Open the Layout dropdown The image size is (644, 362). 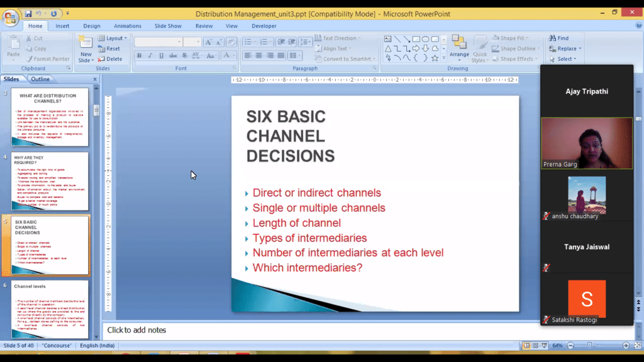[x=113, y=38]
